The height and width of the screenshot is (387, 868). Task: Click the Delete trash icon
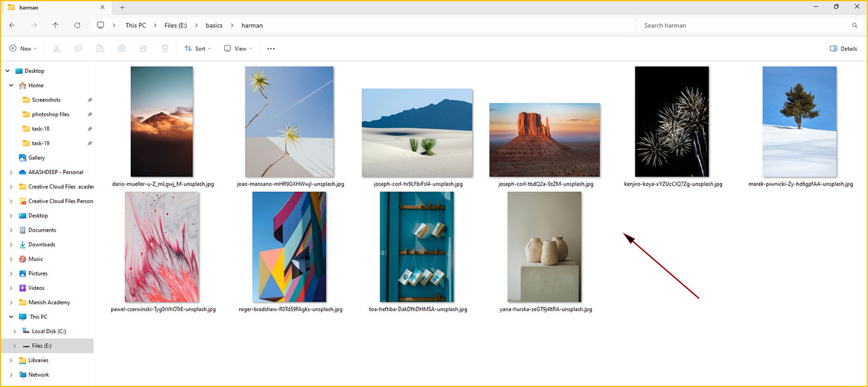pyautogui.click(x=165, y=49)
